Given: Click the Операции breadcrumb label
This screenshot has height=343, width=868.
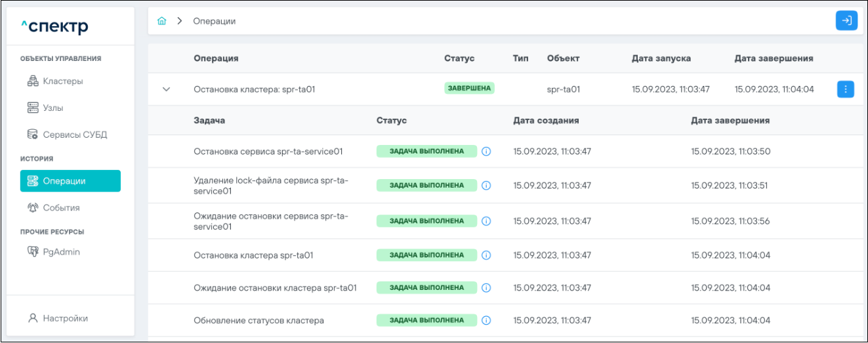Looking at the screenshot, I should (214, 21).
